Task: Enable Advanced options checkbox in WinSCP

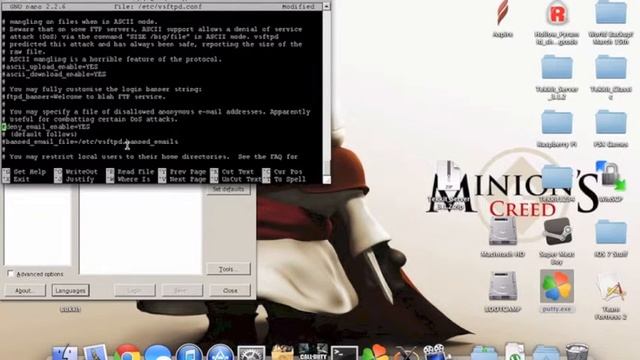Action: [x=11, y=274]
